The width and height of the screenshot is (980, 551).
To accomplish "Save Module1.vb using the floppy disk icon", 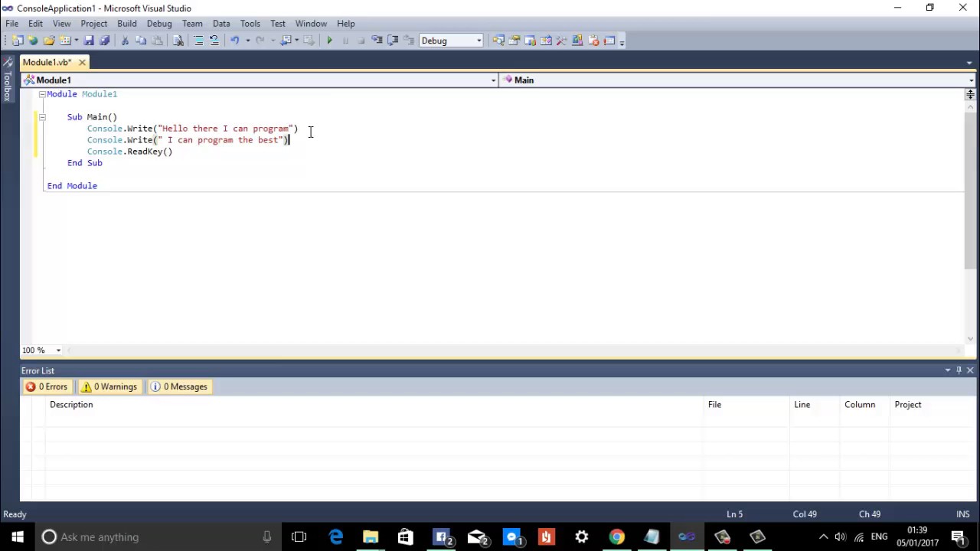I will pos(89,41).
